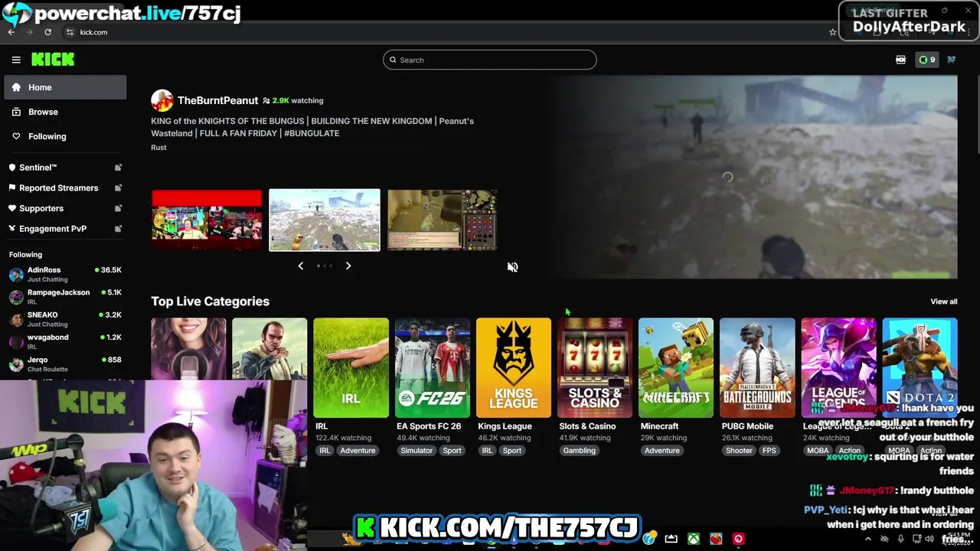
Task: Click the FPS tag
Action: (x=769, y=451)
